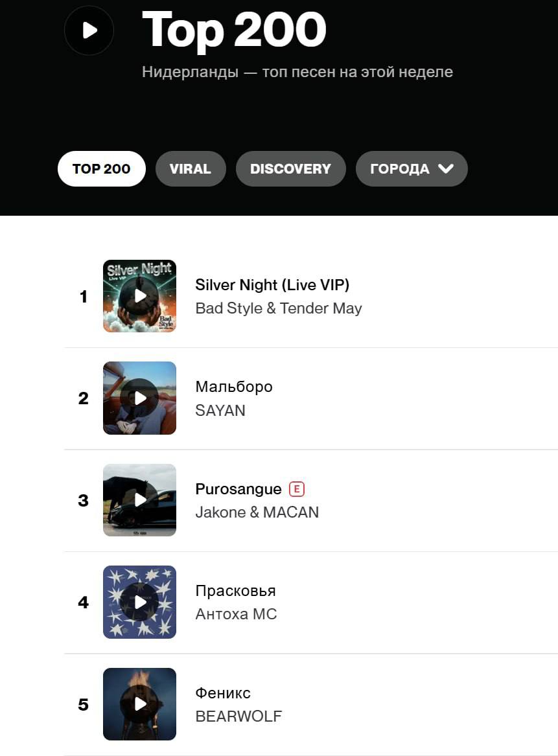Open artist Bad Style & Tender May

[x=279, y=308]
